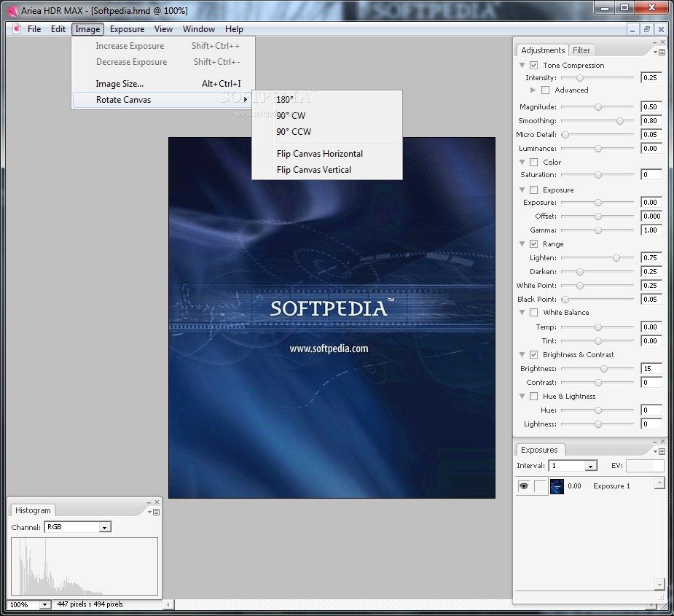Open the Window menu
Viewport: 674px width, 616px height.
(199, 29)
